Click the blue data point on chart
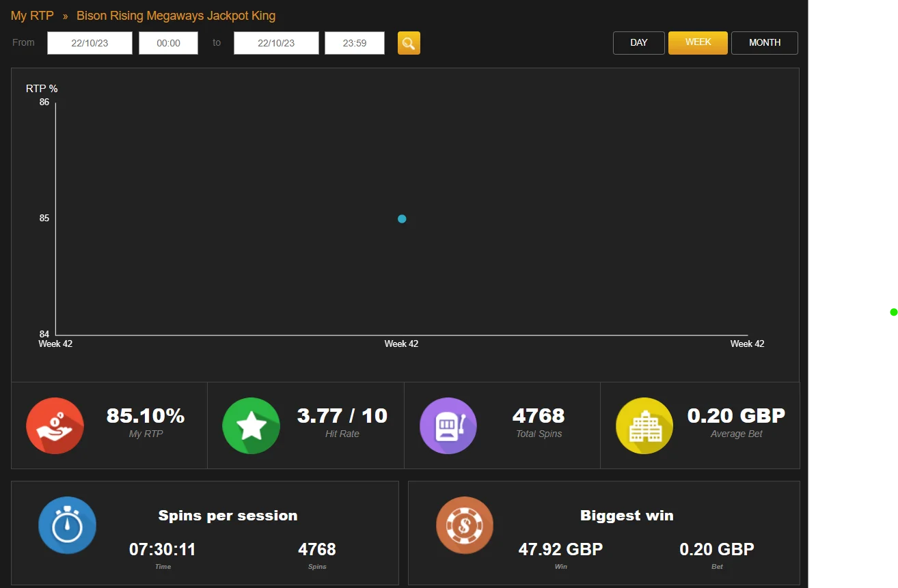 pos(402,219)
